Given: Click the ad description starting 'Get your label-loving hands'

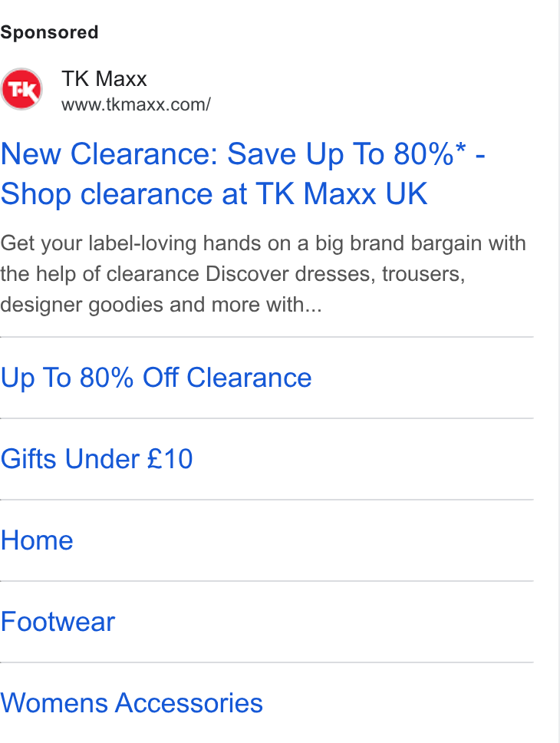Looking at the screenshot, I should pyautogui.click(x=263, y=273).
